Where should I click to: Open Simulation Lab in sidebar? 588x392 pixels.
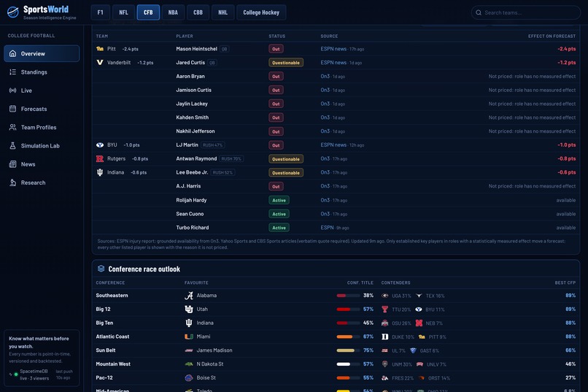(42, 145)
